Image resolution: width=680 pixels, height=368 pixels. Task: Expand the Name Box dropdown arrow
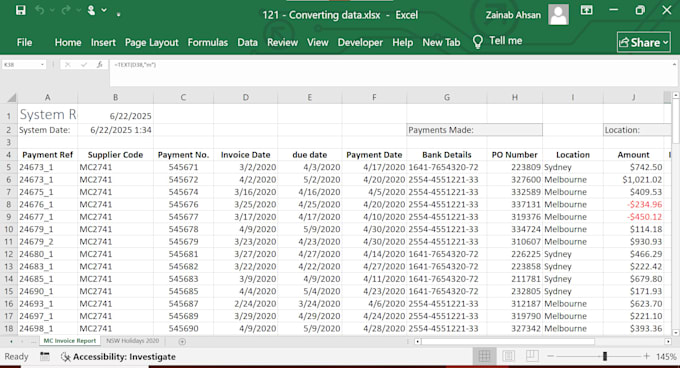pyautogui.click(x=42, y=65)
